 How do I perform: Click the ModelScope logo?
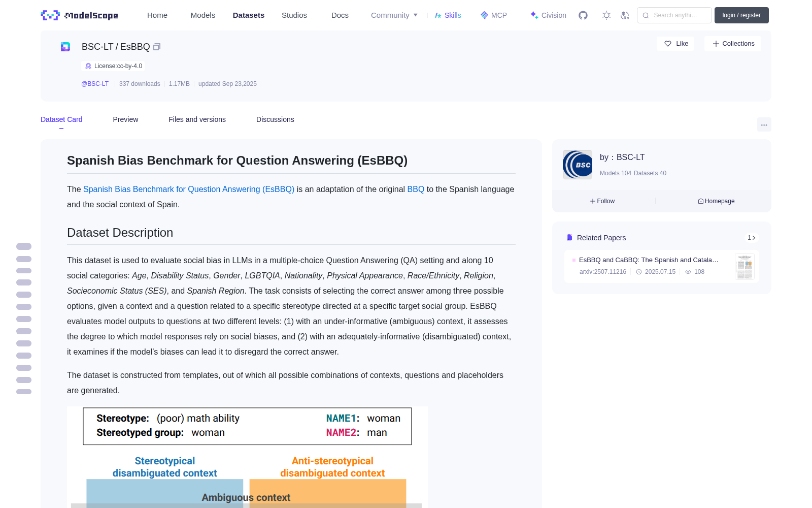(79, 15)
